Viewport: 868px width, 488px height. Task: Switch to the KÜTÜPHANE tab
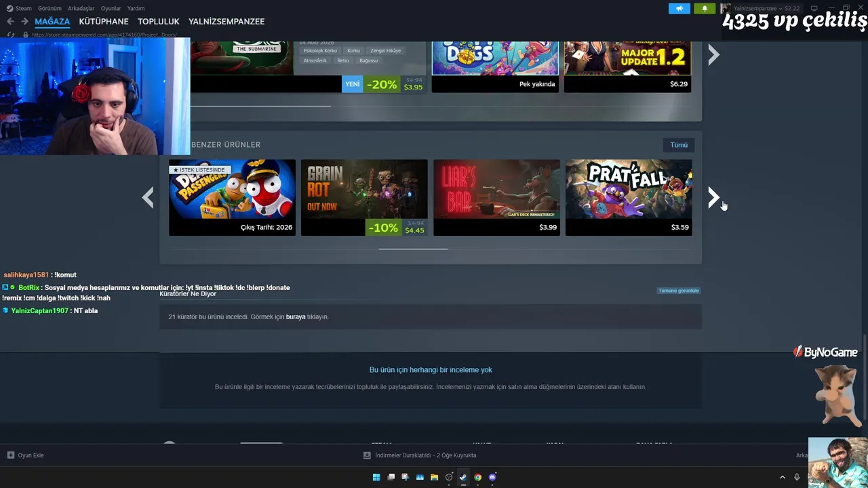(x=104, y=22)
